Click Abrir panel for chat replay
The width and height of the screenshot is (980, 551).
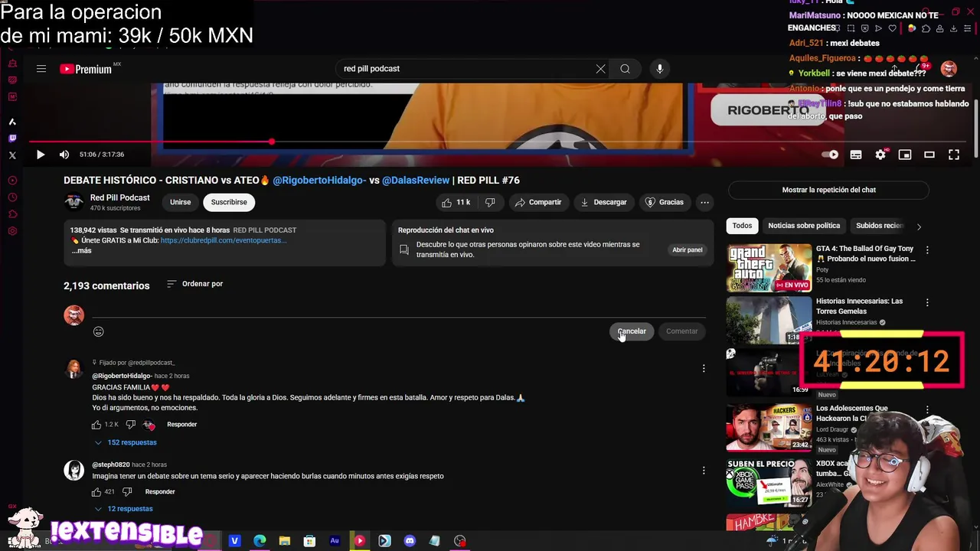688,249
